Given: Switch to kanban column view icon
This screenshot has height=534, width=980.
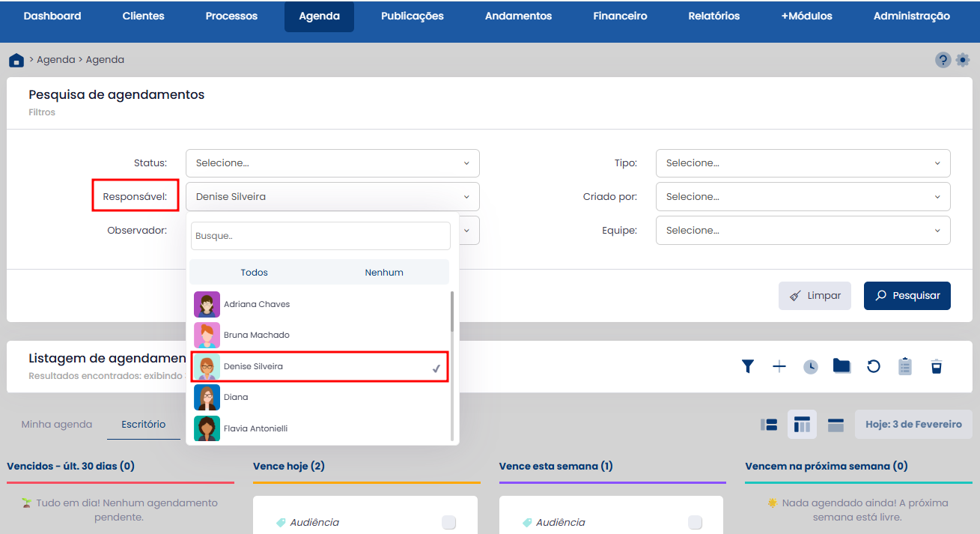Looking at the screenshot, I should coord(802,425).
